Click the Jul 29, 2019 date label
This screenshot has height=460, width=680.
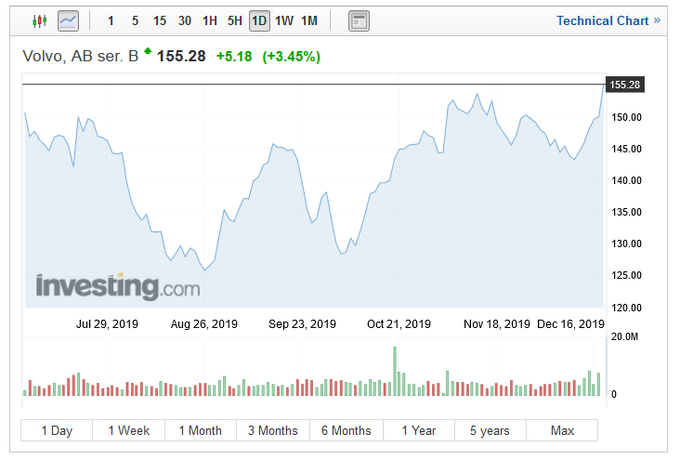click(x=107, y=324)
